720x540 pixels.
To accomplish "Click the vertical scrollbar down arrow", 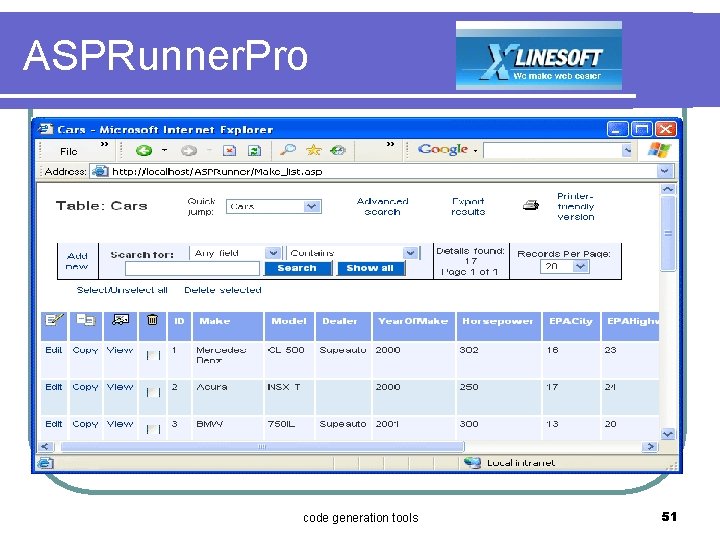I will click(668, 433).
